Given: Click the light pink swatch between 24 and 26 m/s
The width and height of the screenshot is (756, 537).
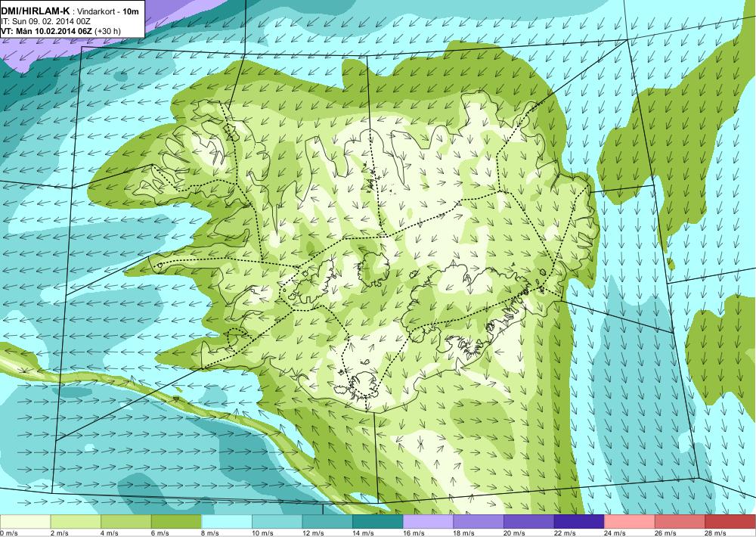Looking at the screenshot, I should (630, 522).
